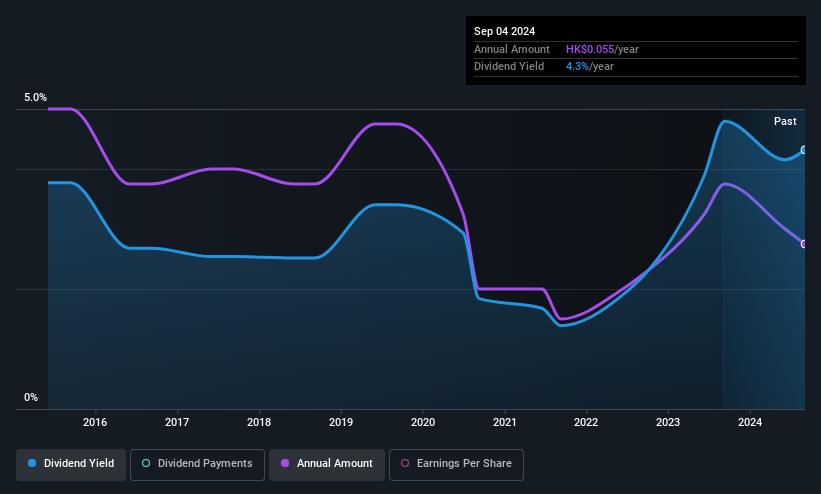This screenshot has height=494, width=821.
Task: Toggle the Dividend Yield legend series
Action: click(x=71, y=464)
